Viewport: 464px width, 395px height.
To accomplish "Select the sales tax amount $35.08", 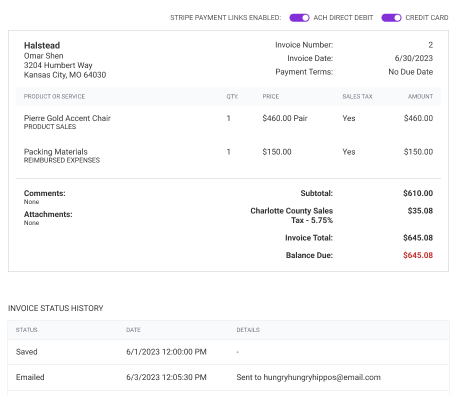I will point(420,211).
